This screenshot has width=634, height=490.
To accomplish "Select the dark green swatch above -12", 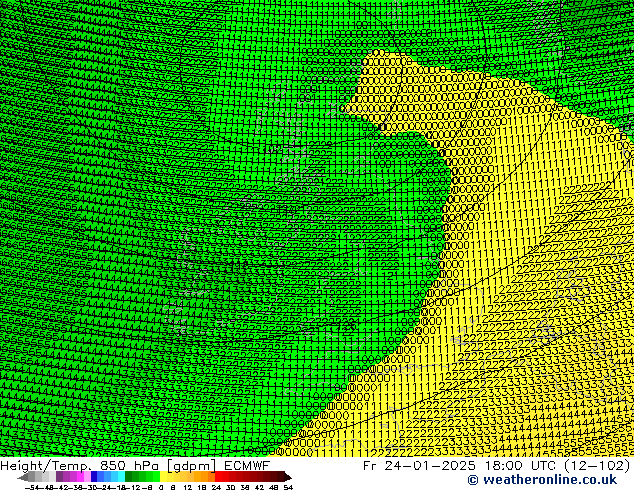I will point(129,477).
